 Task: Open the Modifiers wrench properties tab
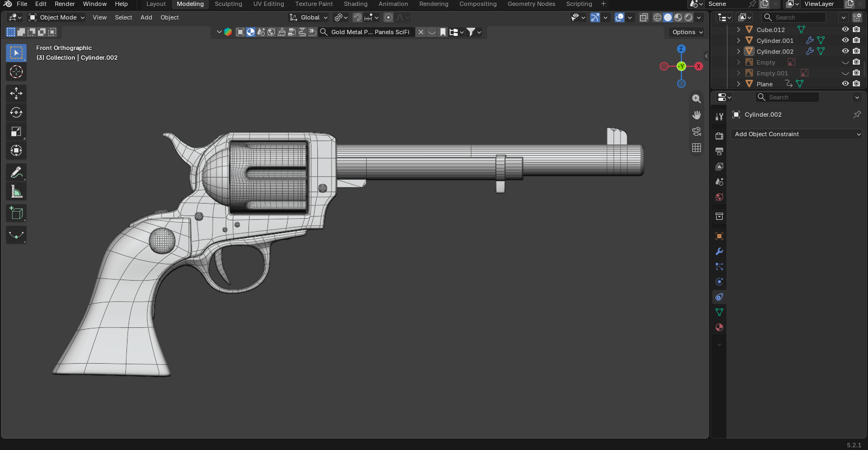(x=719, y=251)
